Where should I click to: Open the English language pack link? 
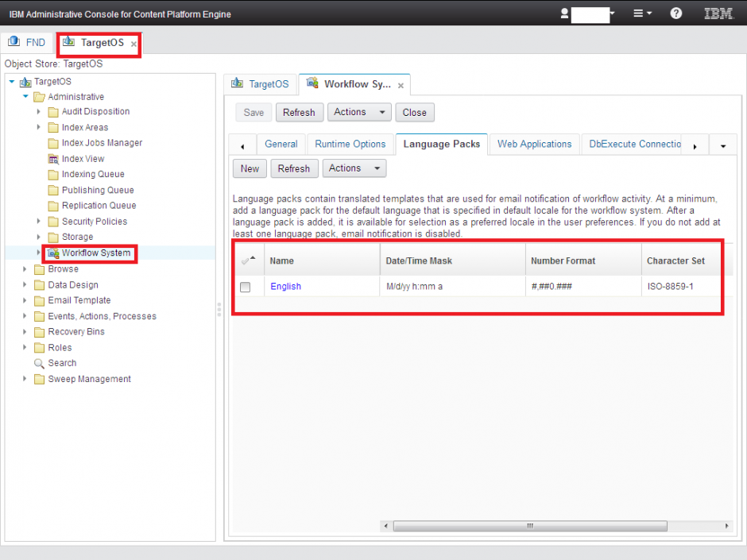tap(285, 287)
